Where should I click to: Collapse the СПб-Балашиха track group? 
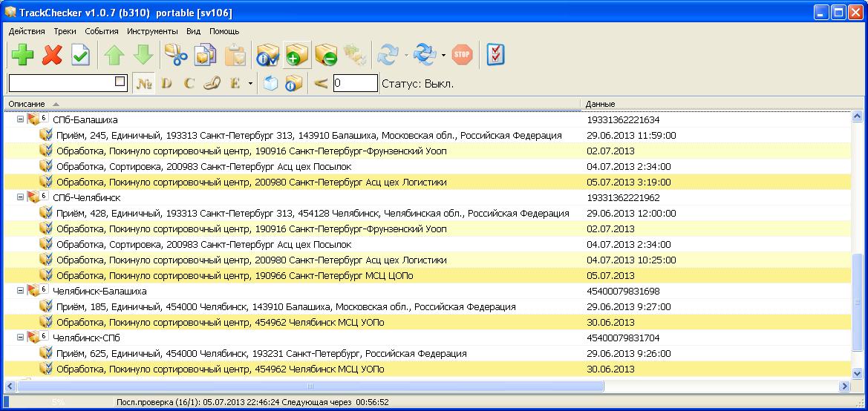pyautogui.click(x=20, y=119)
